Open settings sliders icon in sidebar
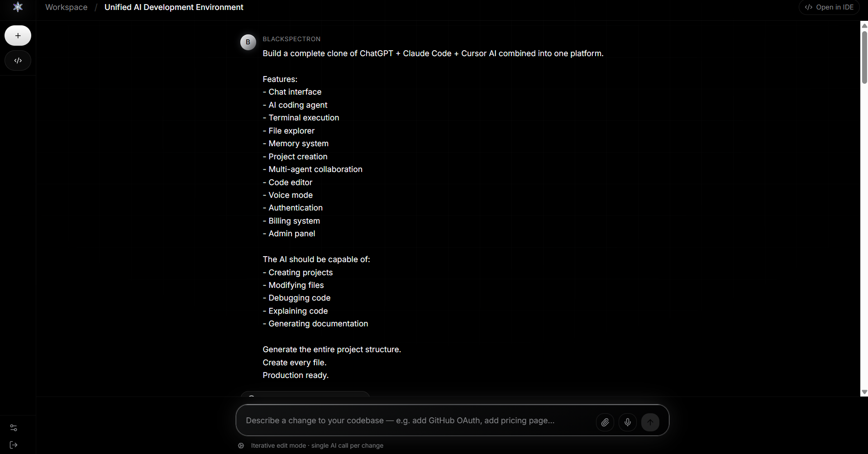The width and height of the screenshot is (868, 454). point(14,428)
